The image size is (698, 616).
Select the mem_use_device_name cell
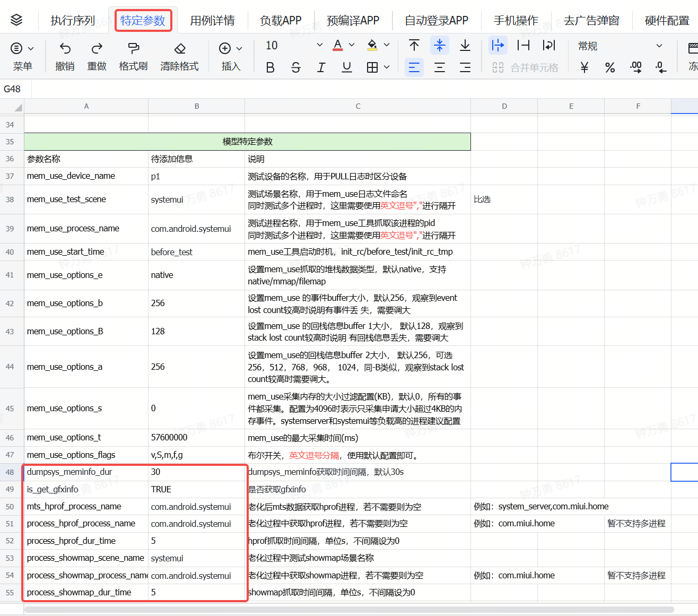(x=86, y=176)
